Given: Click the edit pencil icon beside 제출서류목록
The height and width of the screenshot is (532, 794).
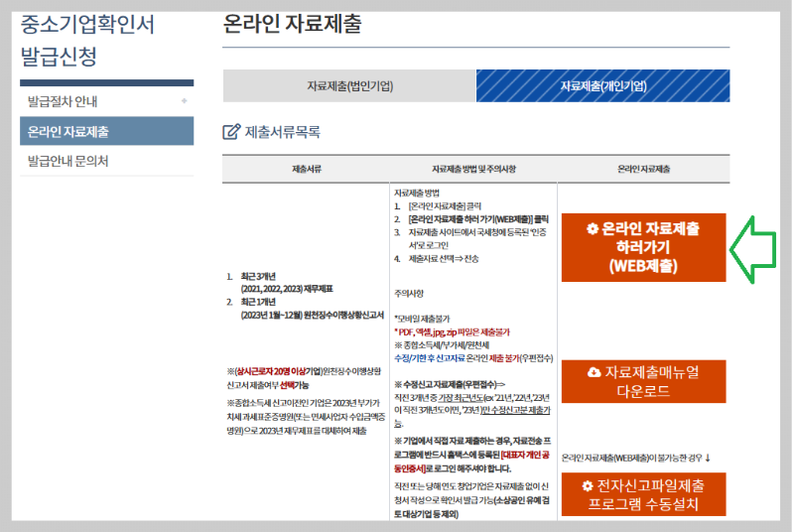Looking at the screenshot, I should tap(231, 132).
